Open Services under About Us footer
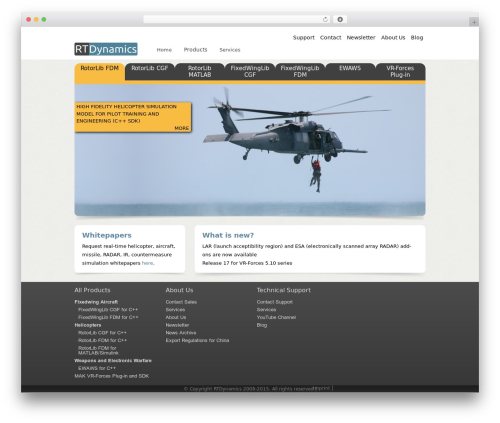 [x=175, y=310]
